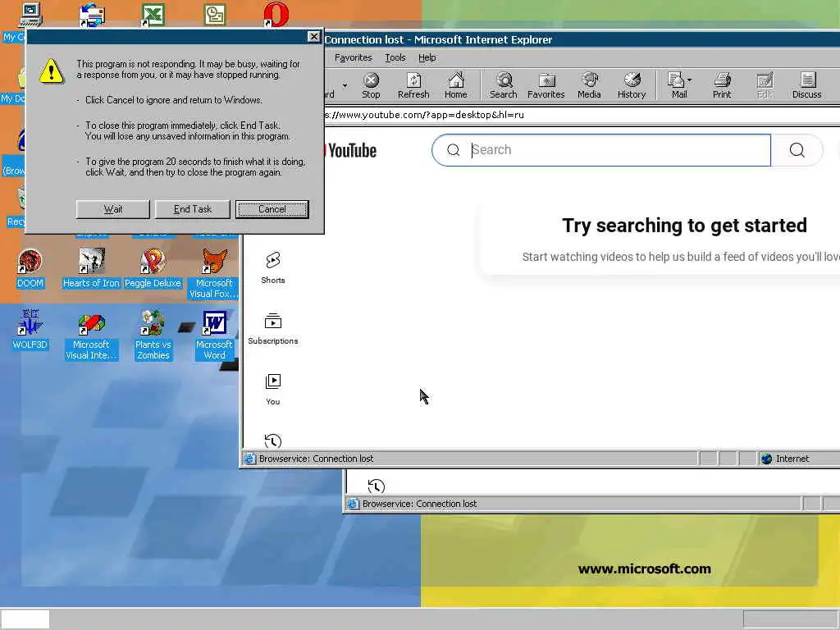Click the Internet Explorer address bar
The height and width of the screenshot is (630, 840).
click(582, 115)
